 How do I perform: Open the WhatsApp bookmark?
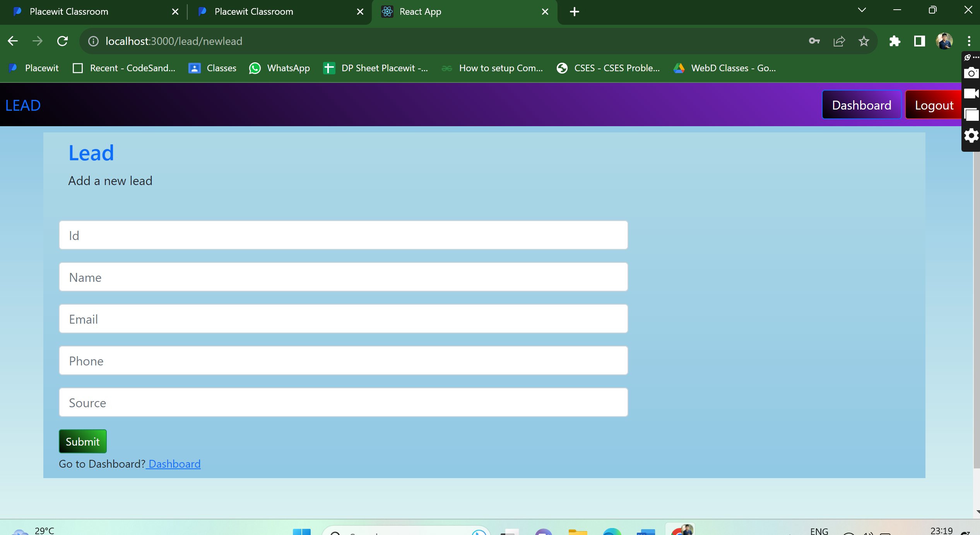279,68
